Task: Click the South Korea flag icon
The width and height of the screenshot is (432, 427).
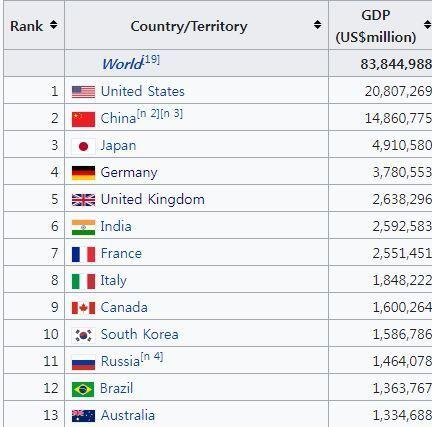Action: (83, 335)
